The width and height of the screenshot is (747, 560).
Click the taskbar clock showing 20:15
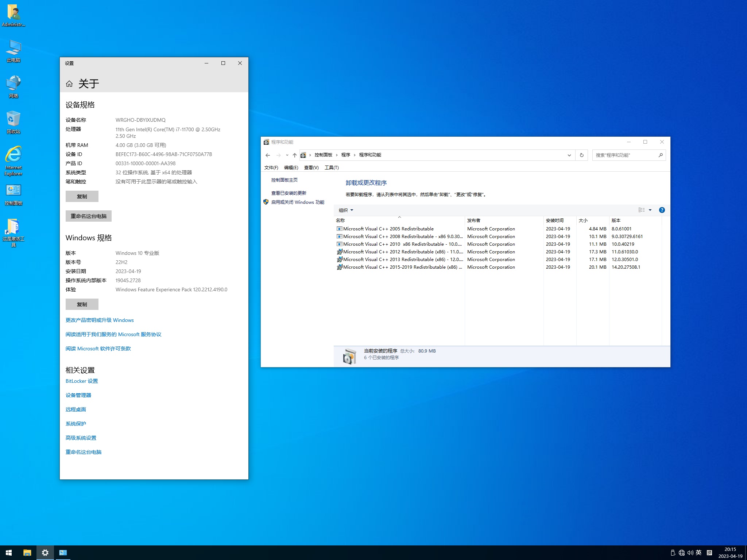tap(730, 553)
